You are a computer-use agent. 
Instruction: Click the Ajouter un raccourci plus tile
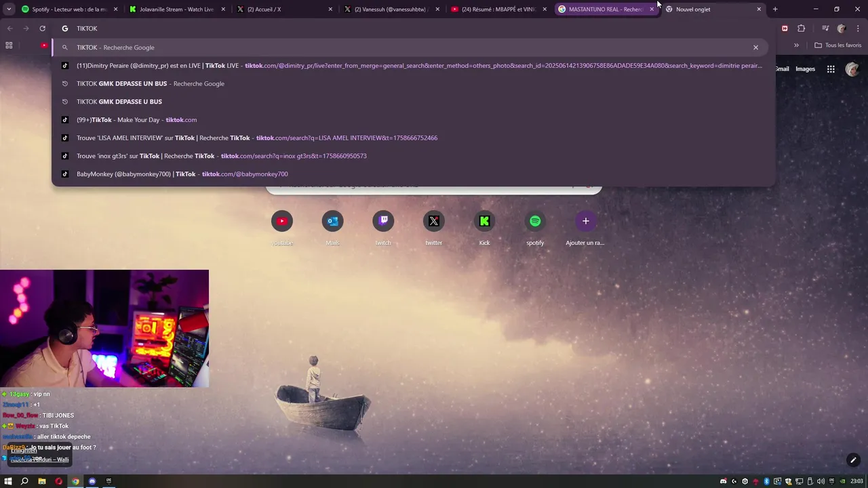[x=586, y=228]
